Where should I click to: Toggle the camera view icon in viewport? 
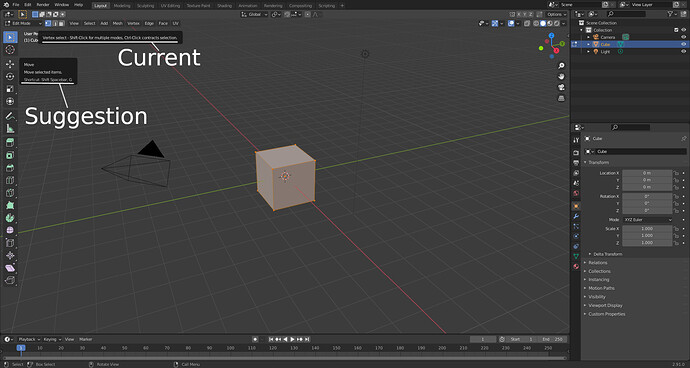[561, 87]
